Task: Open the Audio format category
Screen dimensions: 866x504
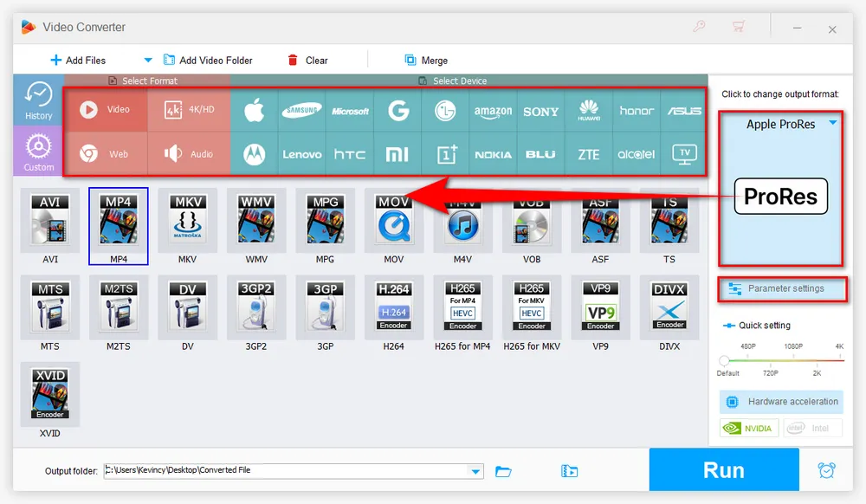Action: pos(188,154)
